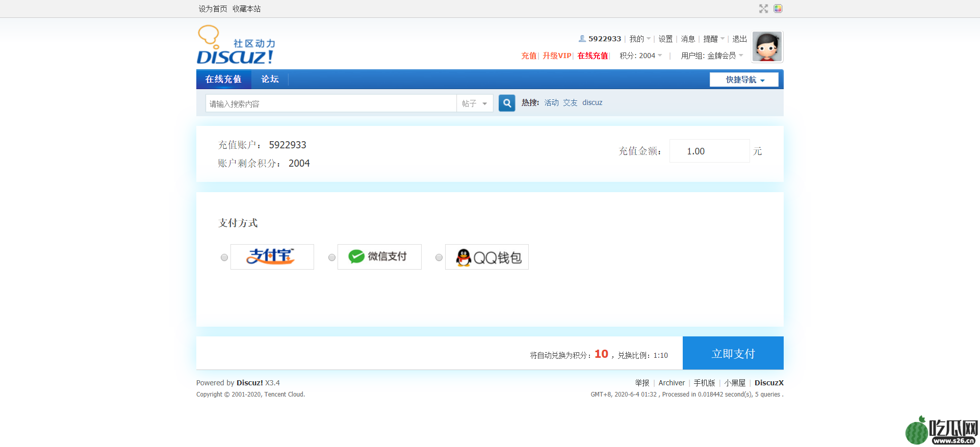Viewport: 980px width, 447px height.
Task: Click the 退出 logout link
Action: coord(739,39)
